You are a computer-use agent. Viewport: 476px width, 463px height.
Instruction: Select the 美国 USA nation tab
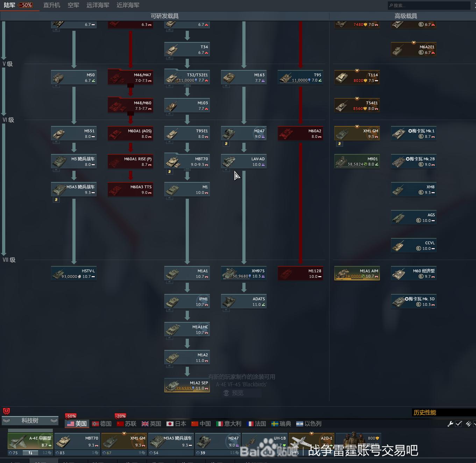(77, 423)
